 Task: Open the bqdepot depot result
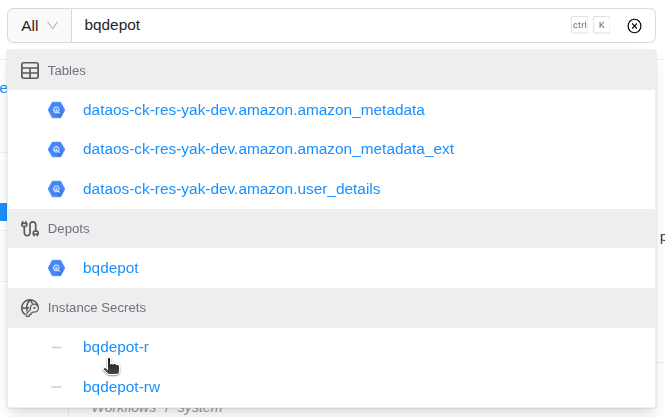pos(111,268)
